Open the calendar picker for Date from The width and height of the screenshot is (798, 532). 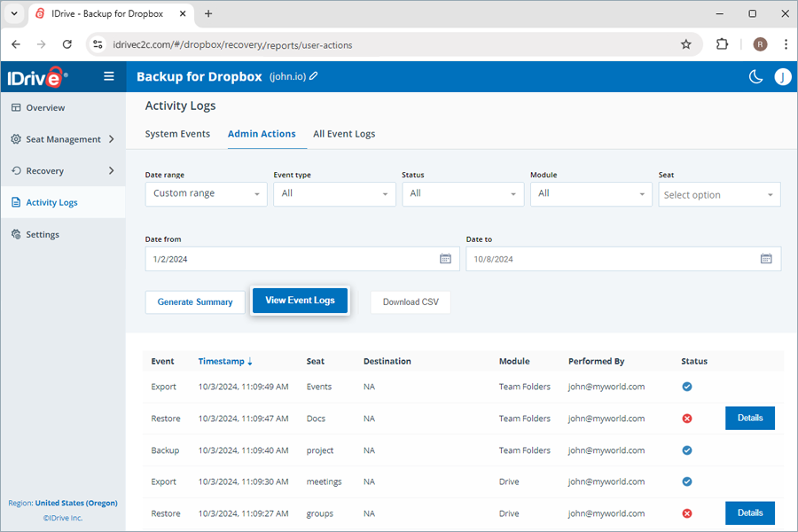446,259
